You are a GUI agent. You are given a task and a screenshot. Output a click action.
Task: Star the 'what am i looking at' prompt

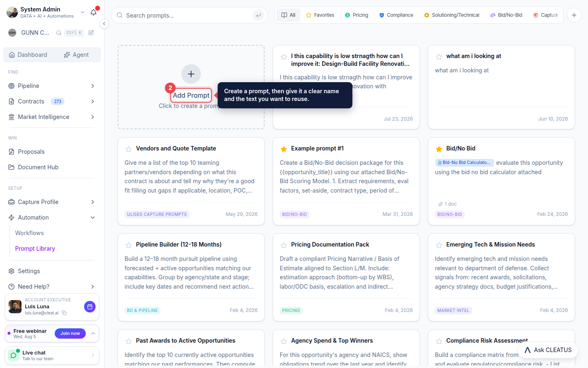[439, 57]
